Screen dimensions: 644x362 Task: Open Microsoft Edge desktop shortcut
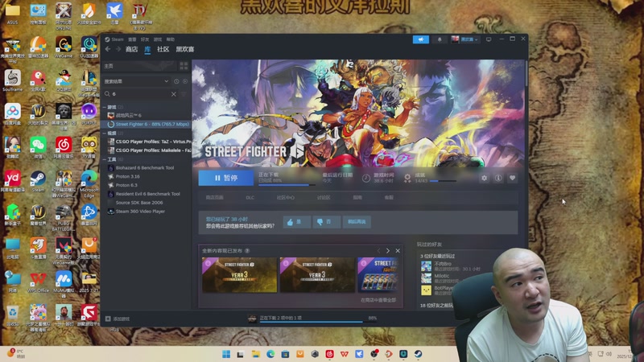[x=89, y=184]
